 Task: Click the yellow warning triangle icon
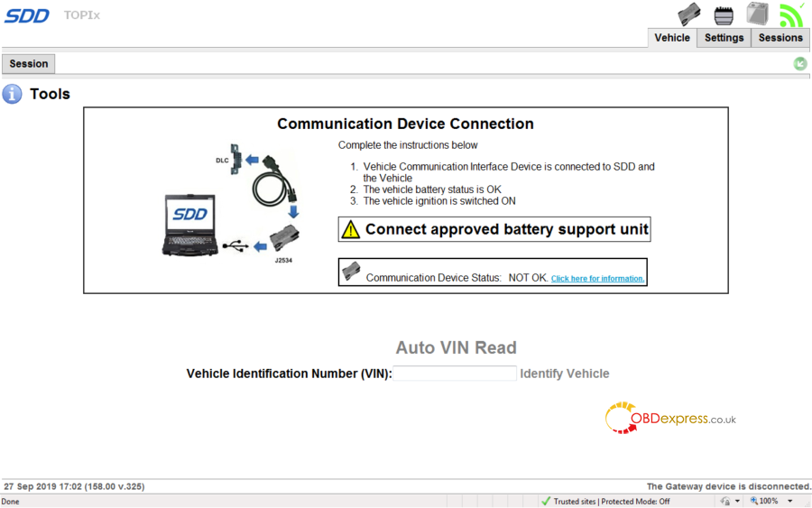(x=351, y=229)
